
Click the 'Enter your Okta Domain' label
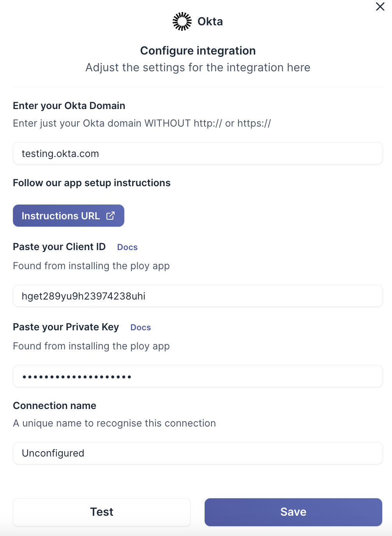[69, 106]
